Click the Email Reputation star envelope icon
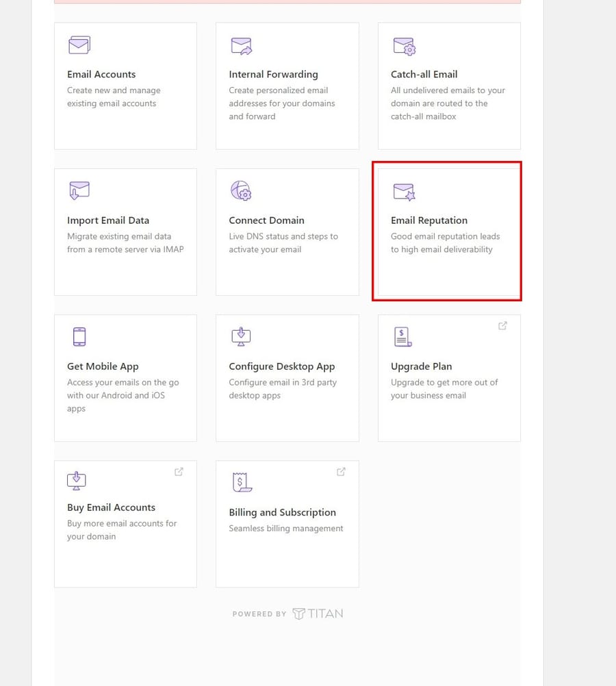This screenshot has width=616, height=686. point(404,192)
